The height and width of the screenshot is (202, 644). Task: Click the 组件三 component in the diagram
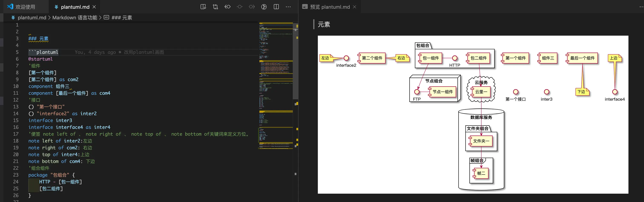click(548, 58)
